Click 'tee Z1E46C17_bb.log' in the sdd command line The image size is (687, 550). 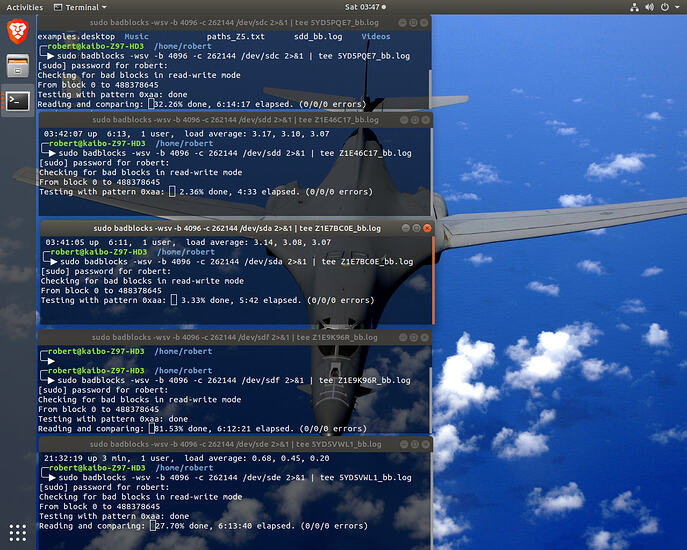[x=366, y=153]
